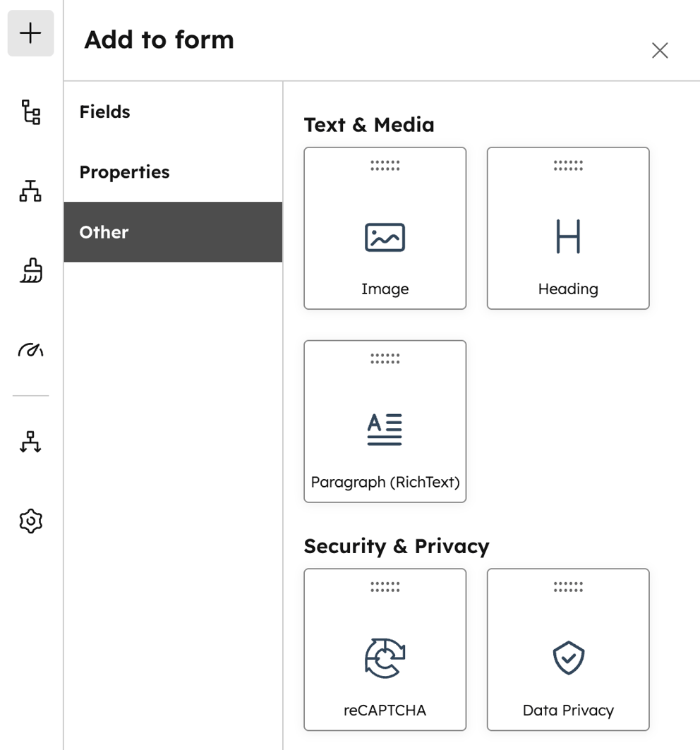Click the Image picture icon
Viewport: 700px width, 750px height.
385,237
